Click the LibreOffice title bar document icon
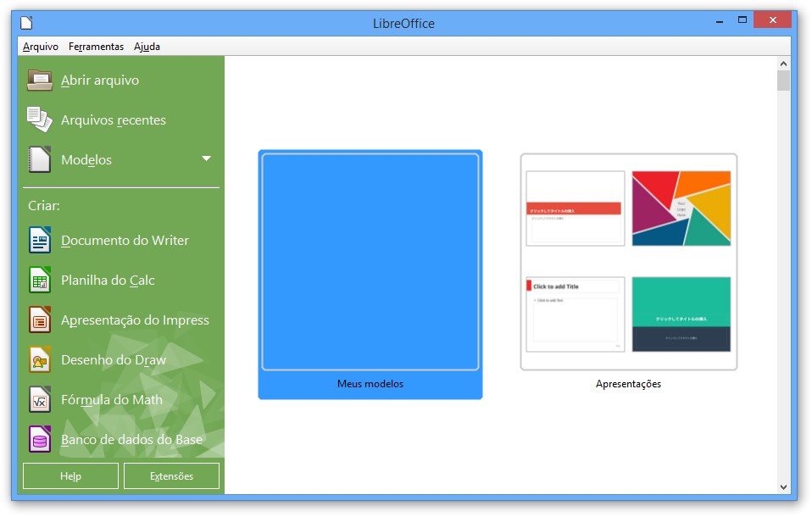The width and height of the screenshot is (812, 517). point(26,23)
